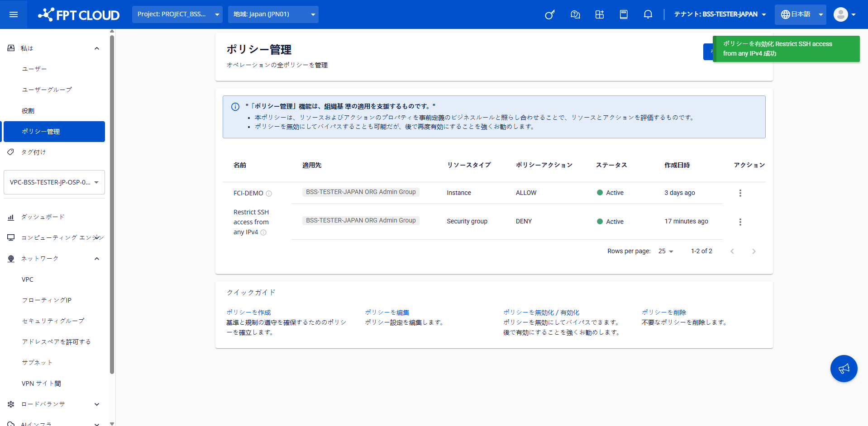
Task: Collapse the 私は sidebar section
Action: 97,48
